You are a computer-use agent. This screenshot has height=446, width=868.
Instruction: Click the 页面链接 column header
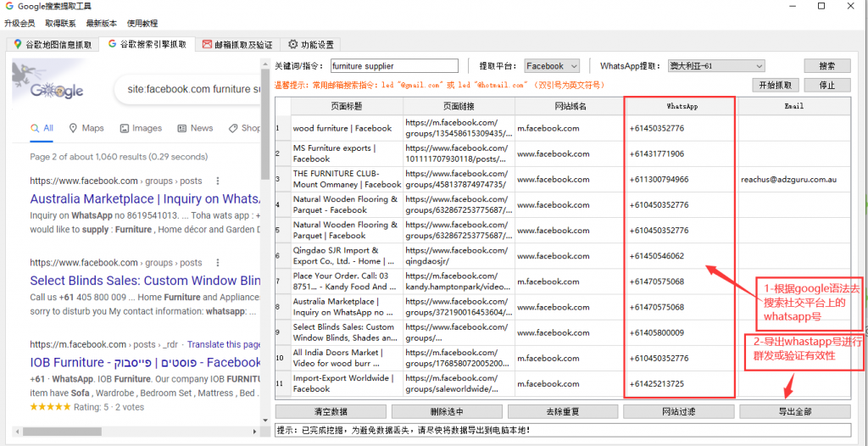pyautogui.click(x=459, y=106)
